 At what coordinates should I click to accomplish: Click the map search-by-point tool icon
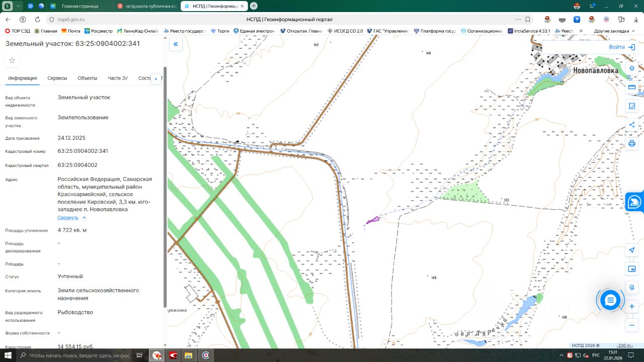tap(632, 288)
